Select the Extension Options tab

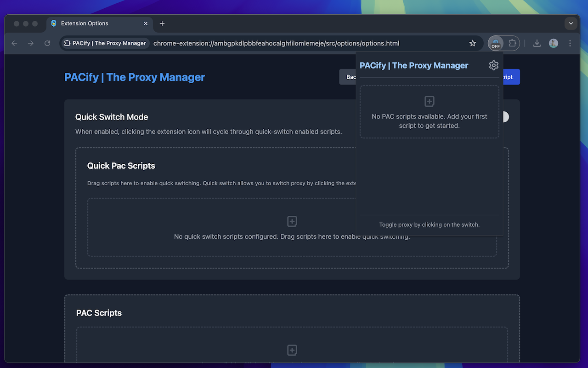99,23
